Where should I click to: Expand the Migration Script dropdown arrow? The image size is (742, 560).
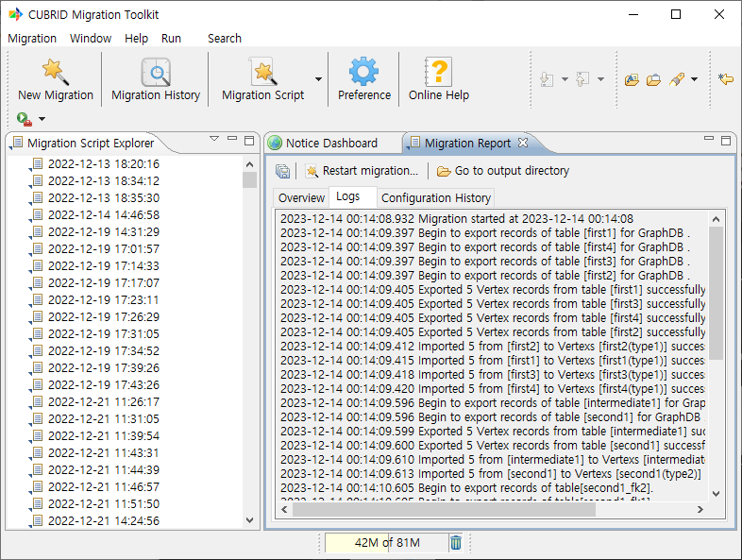(318, 79)
